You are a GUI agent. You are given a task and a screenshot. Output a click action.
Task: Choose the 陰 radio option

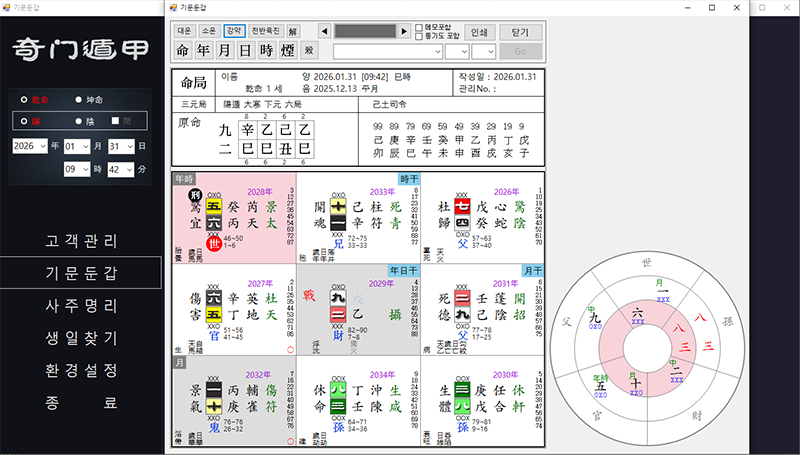point(81,121)
